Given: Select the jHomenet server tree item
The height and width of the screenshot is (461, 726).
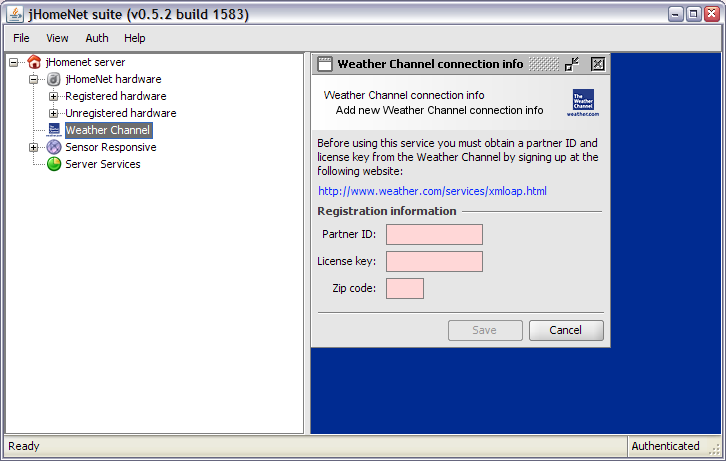Looking at the screenshot, I should pos(86,62).
